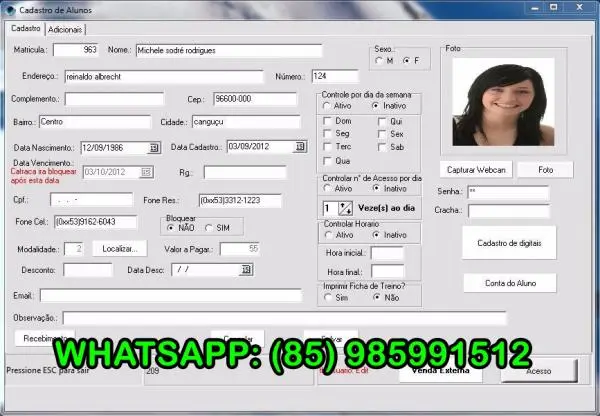Click the Capturar Webcam button
The width and height of the screenshot is (600, 416).
click(475, 170)
